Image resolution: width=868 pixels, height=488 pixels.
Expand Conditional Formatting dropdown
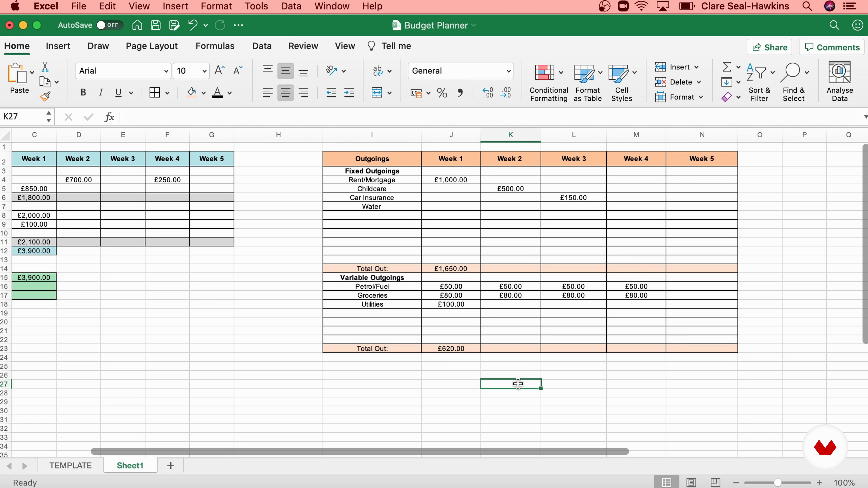pos(561,72)
